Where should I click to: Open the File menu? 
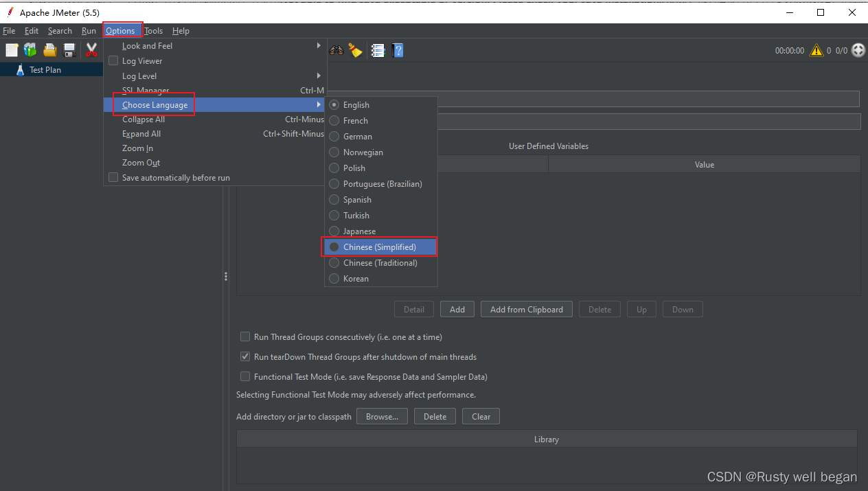[x=9, y=31]
